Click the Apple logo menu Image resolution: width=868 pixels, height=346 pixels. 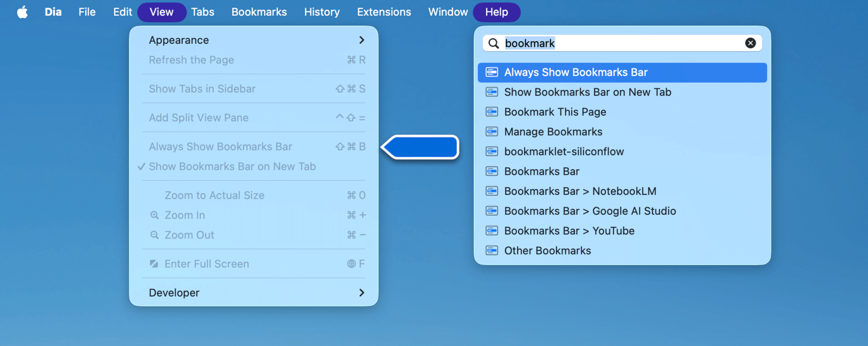22,12
